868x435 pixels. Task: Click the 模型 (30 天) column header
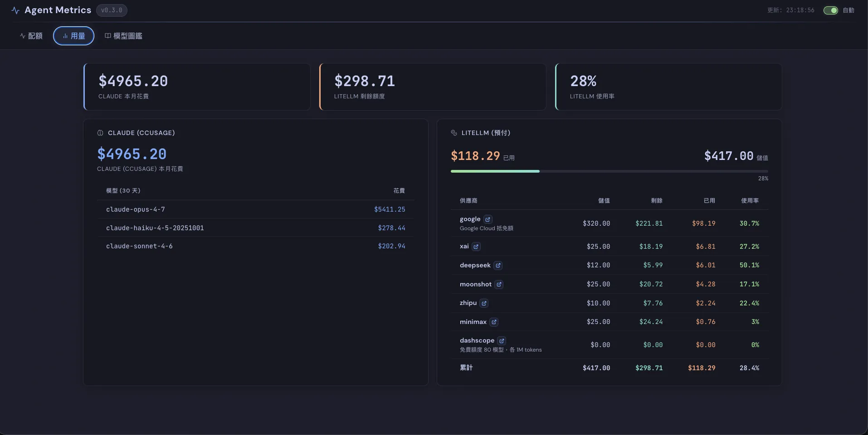tap(123, 191)
